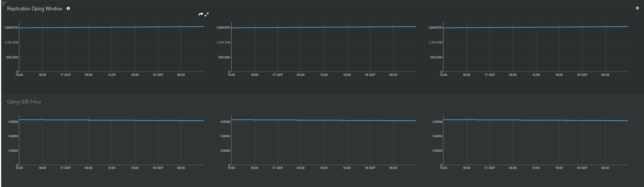
Task: Click the info icon beside Replication Oplog Window
Action: 68,9
